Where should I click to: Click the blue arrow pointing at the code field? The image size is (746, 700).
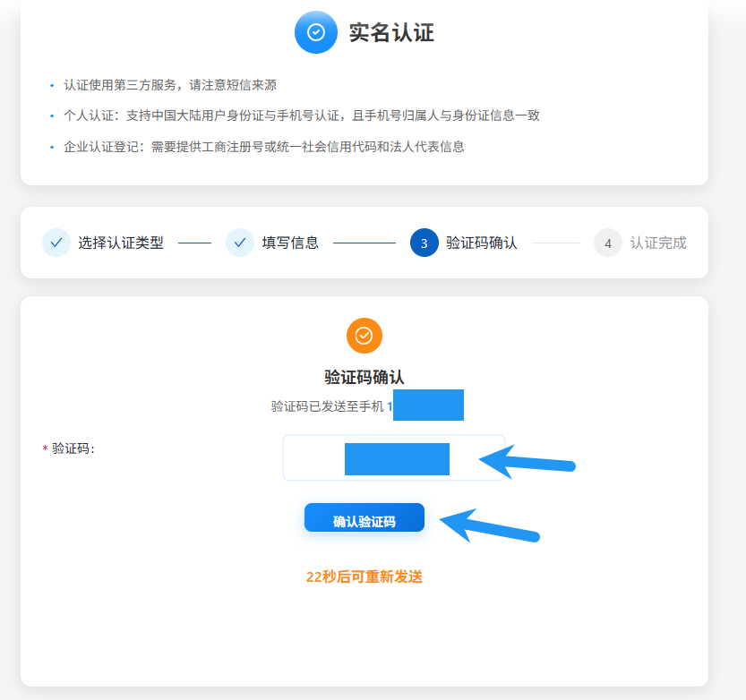pos(527,463)
